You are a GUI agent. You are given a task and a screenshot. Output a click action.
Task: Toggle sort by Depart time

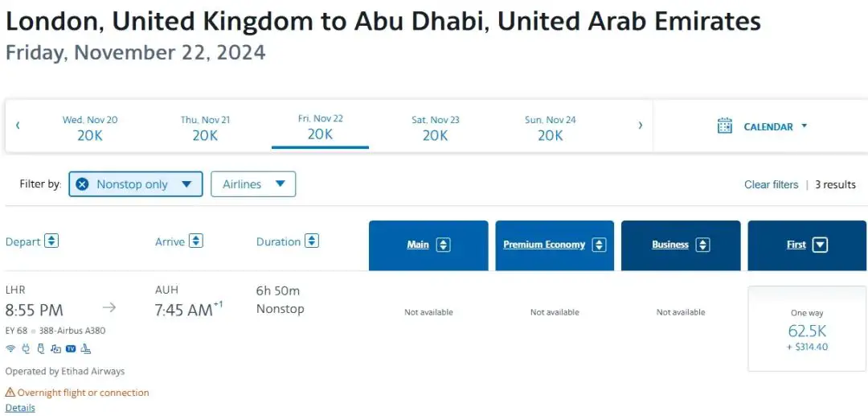tap(51, 241)
